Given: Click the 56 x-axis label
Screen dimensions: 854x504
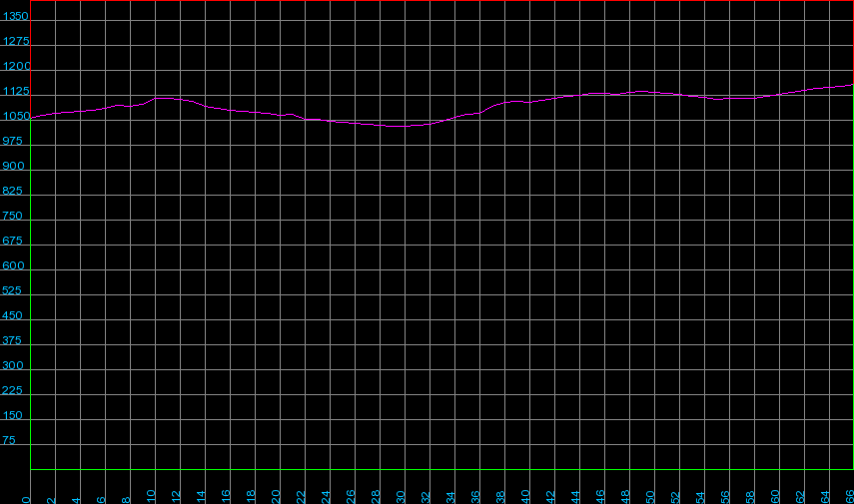Looking at the screenshot, I should (x=725, y=497).
